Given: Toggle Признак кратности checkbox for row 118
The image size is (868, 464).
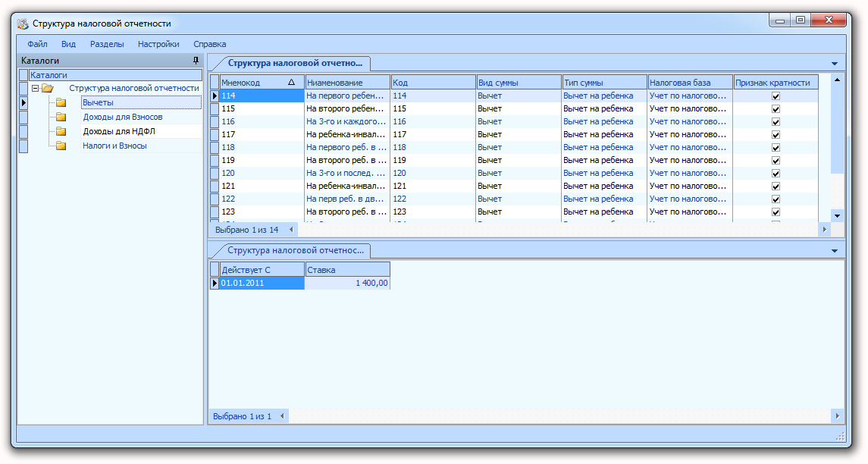Looking at the screenshot, I should pos(776,148).
